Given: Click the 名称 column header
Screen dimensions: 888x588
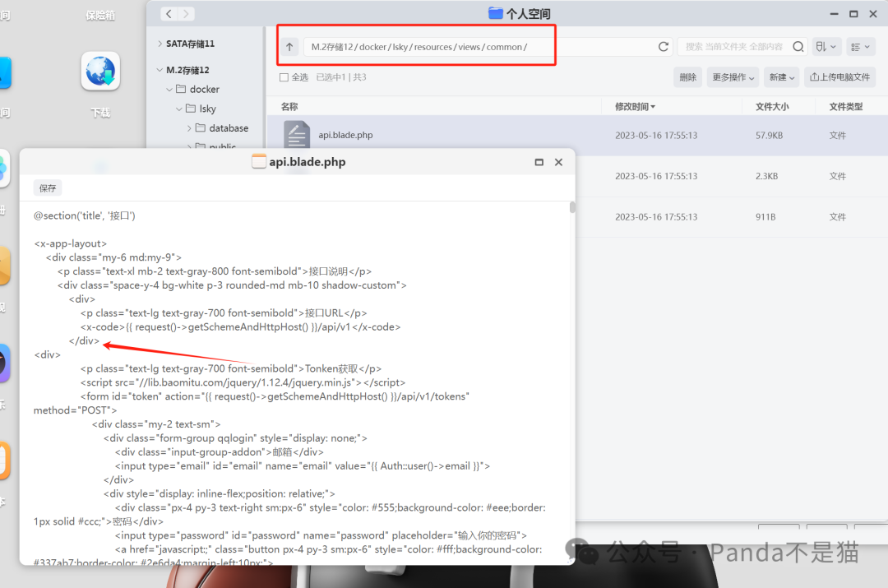Looking at the screenshot, I should coord(289,106).
